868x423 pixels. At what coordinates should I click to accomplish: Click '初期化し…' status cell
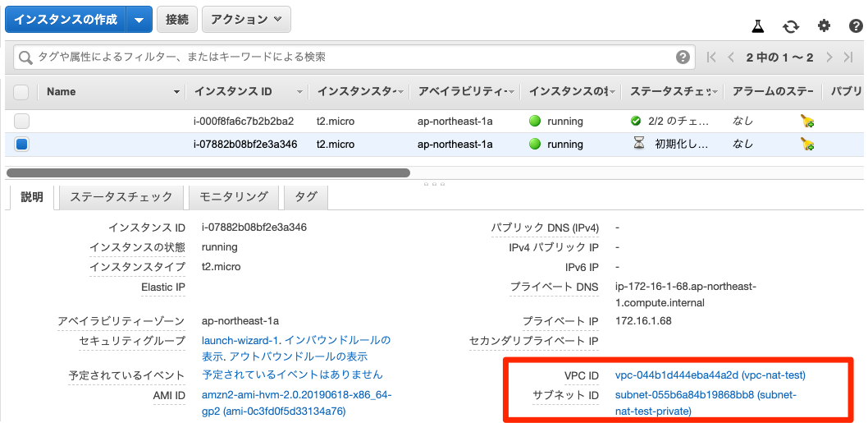682,144
